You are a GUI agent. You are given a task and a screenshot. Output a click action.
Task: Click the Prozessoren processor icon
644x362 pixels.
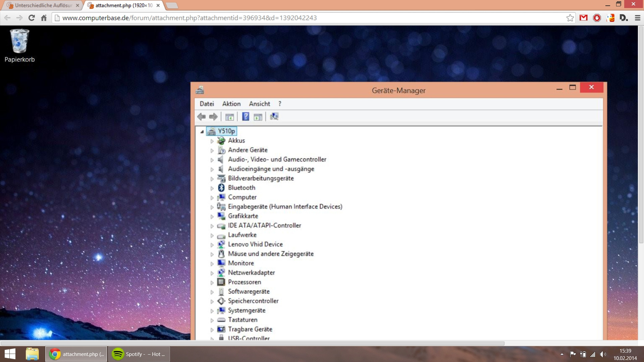point(221,282)
